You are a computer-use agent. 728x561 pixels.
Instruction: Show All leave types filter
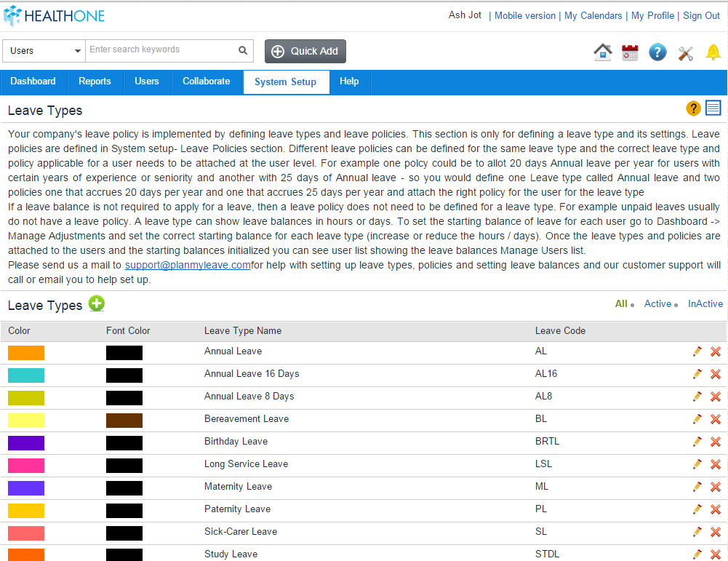tap(621, 304)
